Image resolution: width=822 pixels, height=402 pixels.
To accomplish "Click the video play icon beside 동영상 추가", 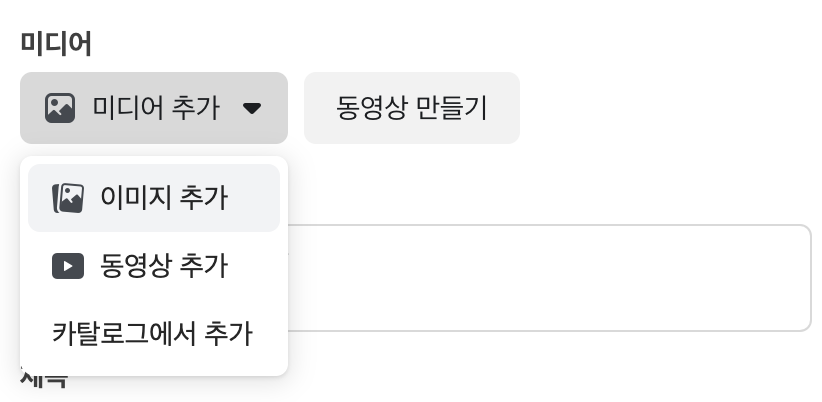I will (x=68, y=266).
